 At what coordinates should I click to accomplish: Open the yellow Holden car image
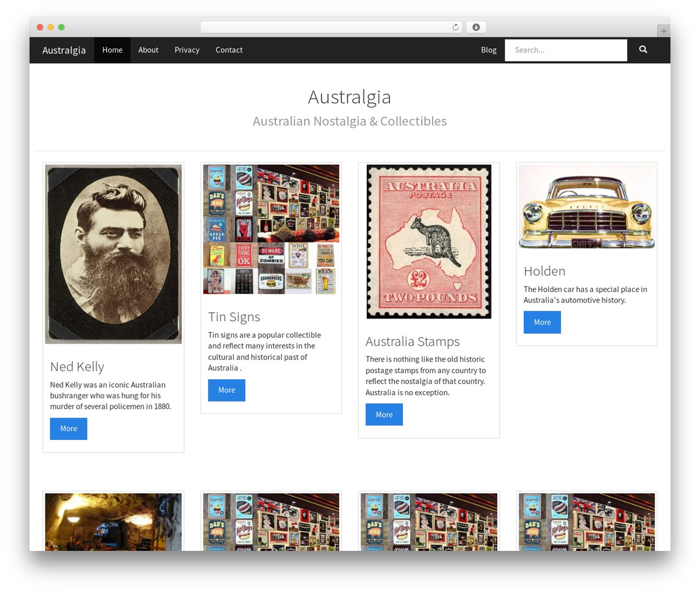pyautogui.click(x=587, y=206)
